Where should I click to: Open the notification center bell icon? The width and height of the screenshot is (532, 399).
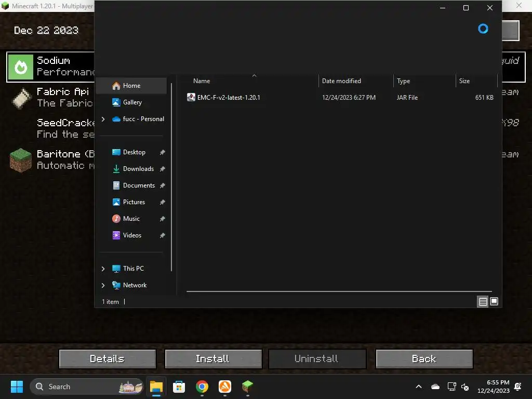tap(518, 387)
